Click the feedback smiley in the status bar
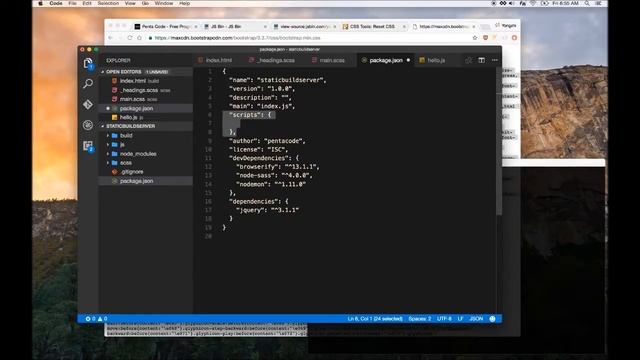This screenshot has width=640, height=360. tap(492, 319)
